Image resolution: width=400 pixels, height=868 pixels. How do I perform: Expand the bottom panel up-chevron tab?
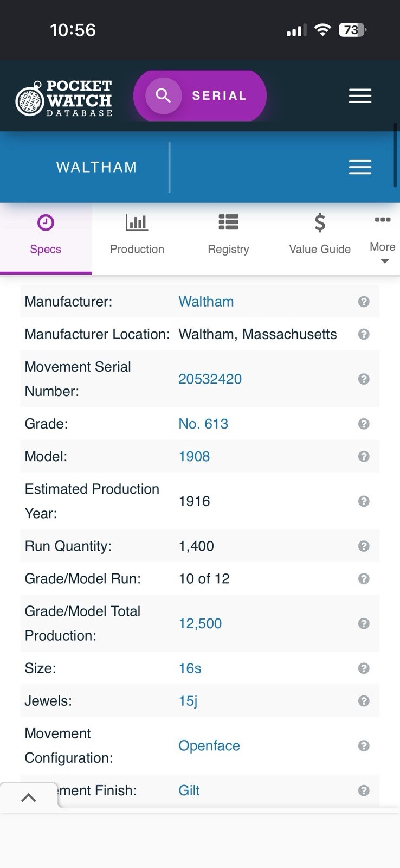click(x=29, y=797)
